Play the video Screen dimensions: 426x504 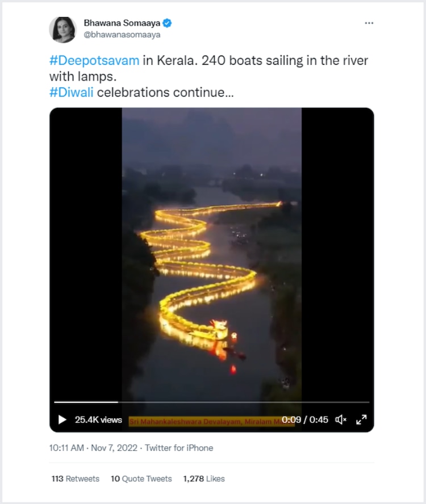(62, 420)
